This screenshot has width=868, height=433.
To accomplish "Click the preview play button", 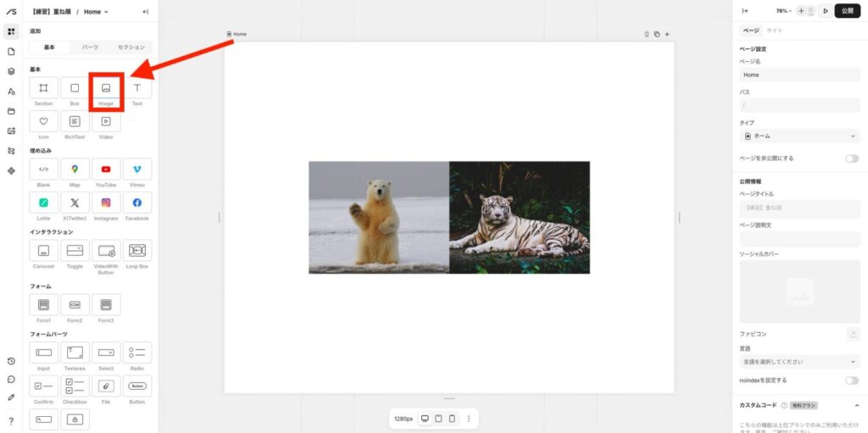I will pos(825,11).
